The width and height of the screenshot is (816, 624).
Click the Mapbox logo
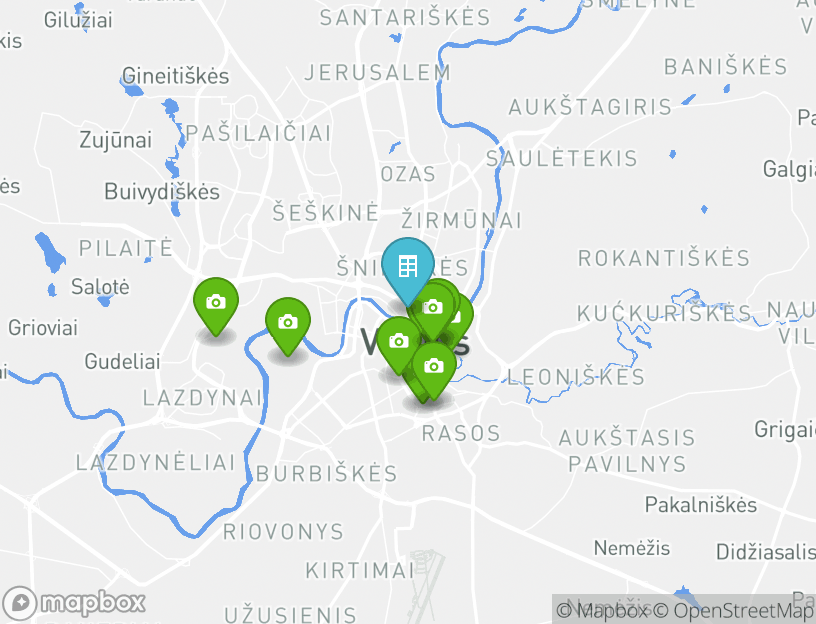[74, 604]
